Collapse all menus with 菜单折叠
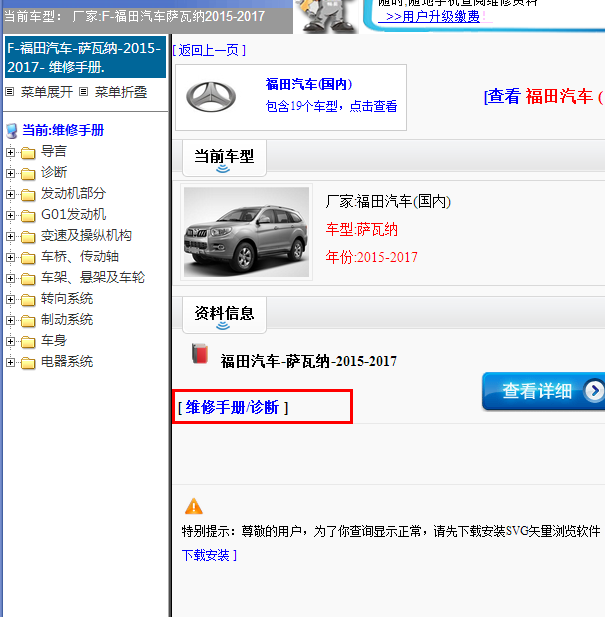Image resolution: width=605 pixels, height=617 pixels. click(121, 92)
